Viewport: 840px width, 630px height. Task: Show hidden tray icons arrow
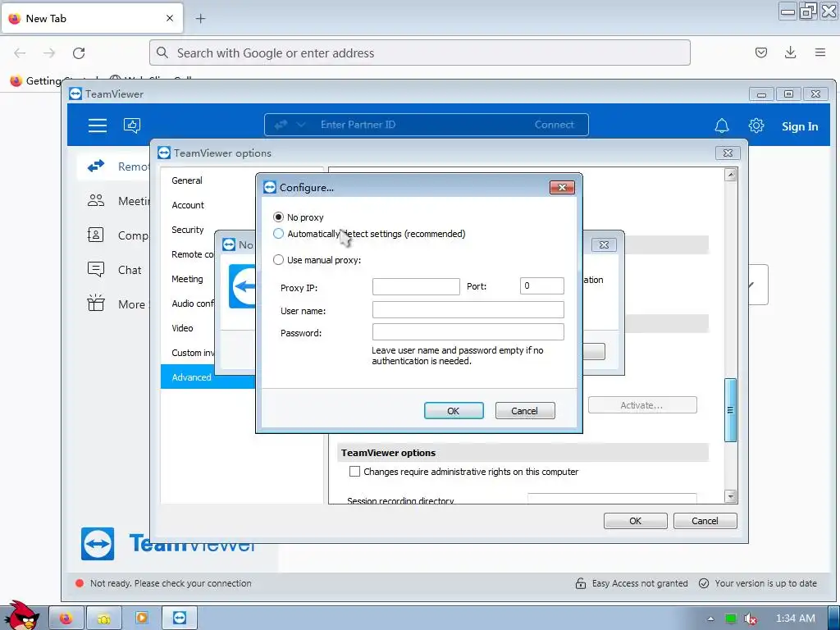(x=710, y=619)
